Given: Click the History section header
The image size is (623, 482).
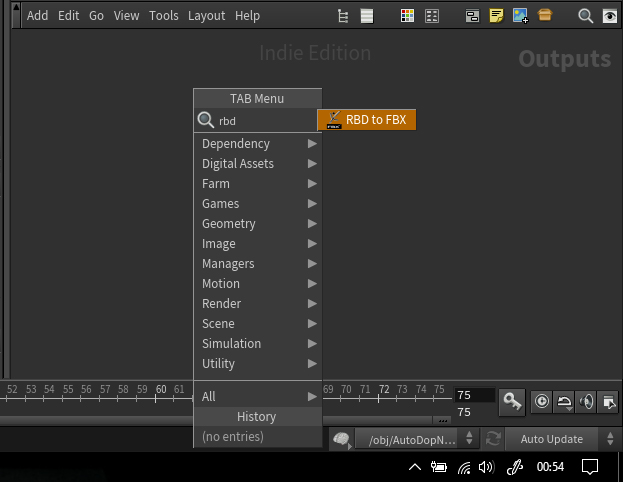Looking at the screenshot, I should [x=258, y=416].
